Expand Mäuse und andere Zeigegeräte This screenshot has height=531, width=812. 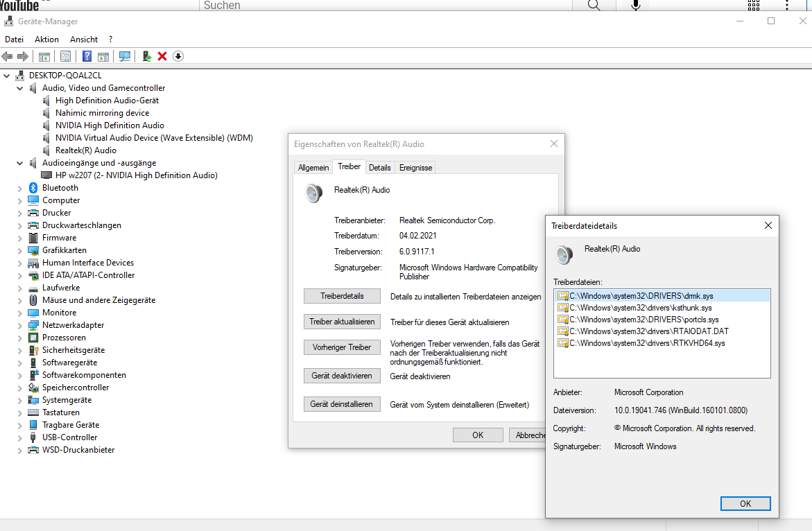coord(19,301)
